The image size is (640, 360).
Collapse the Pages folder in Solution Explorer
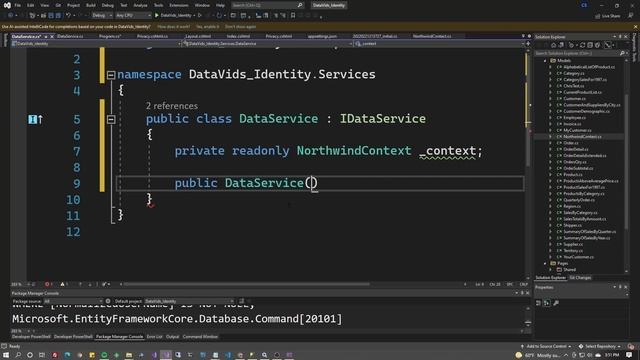pyautogui.click(x=545, y=263)
